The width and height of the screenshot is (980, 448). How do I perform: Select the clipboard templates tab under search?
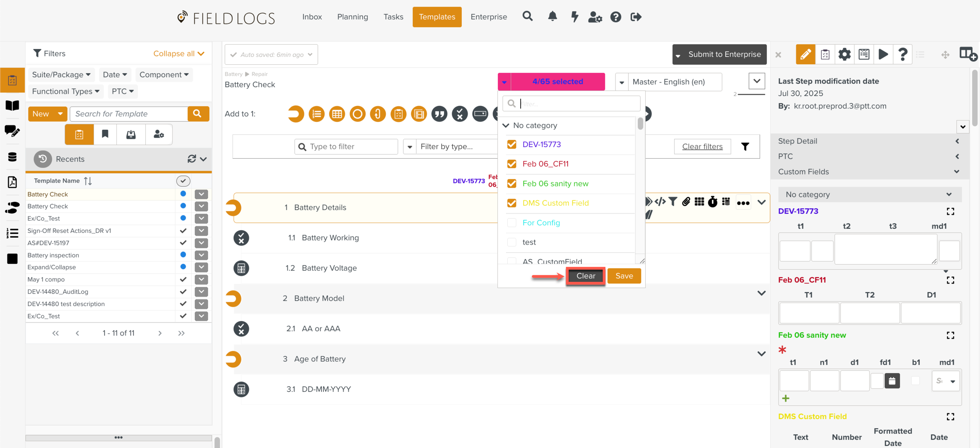point(79,134)
